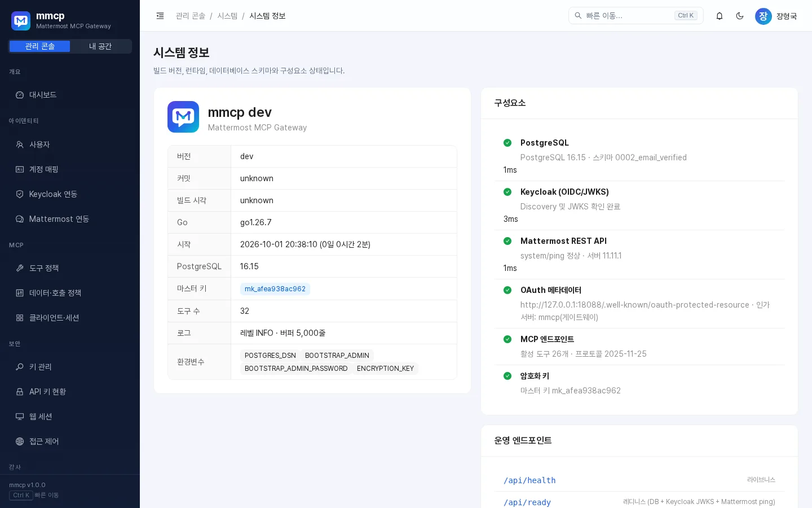812x508 pixels.
Task: Click the mk_afea938ac962 master key badge
Action: (x=275, y=289)
